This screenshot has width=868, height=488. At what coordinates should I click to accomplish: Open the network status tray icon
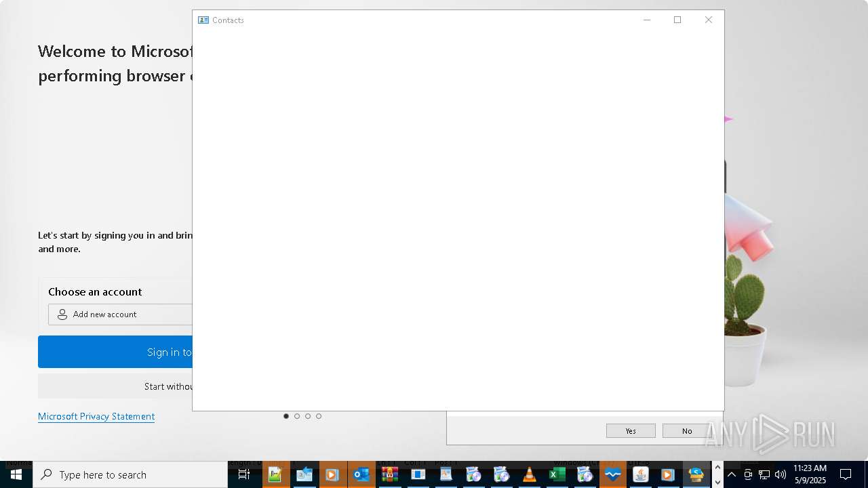[x=764, y=474]
